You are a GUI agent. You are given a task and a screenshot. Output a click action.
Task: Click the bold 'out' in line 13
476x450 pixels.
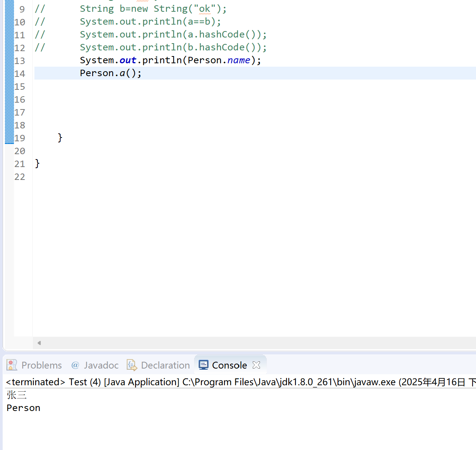(128, 60)
